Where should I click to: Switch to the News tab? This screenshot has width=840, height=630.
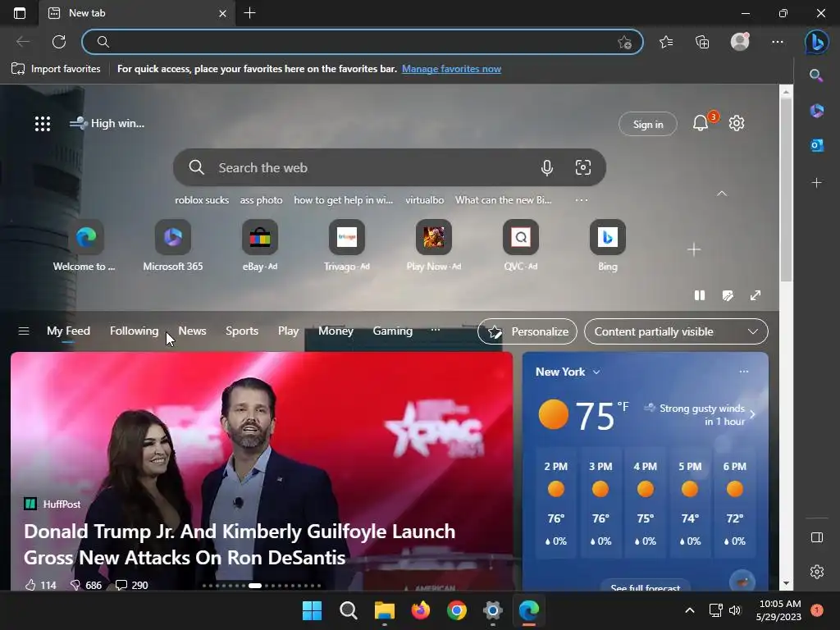(192, 331)
